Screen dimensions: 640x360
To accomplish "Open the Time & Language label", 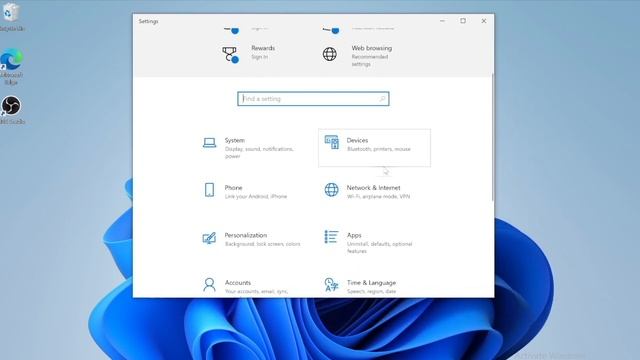I will [x=371, y=283].
